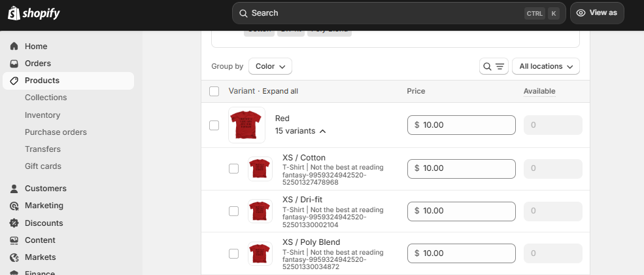This screenshot has width=644, height=275.
Task: Toggle the select all variants checkbox
Action: [x=214, y=91]
